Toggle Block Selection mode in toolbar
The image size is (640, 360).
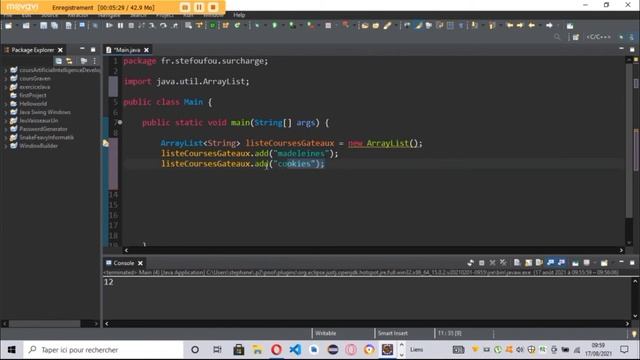[x=450, y=26]
